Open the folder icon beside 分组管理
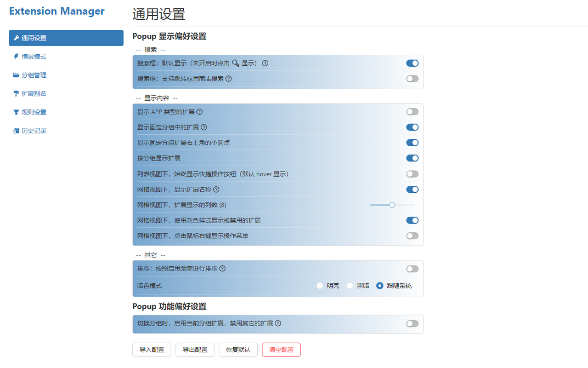Viewport: 588px width, 368px height. tap(15, 75)
